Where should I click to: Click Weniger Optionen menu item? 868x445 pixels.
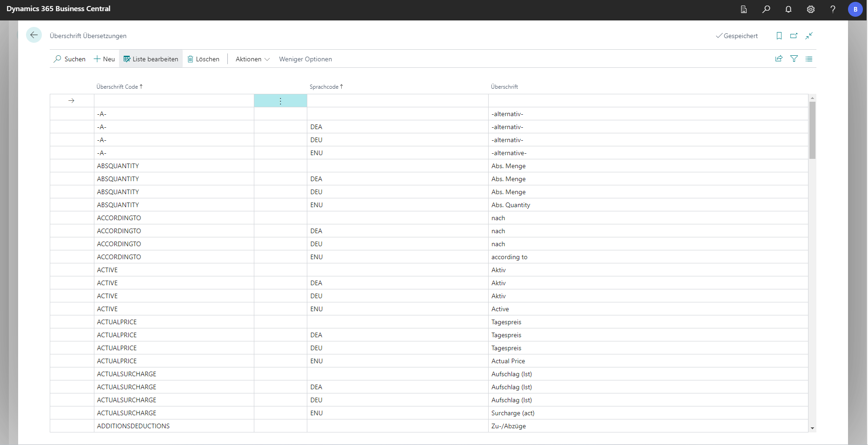point(305,59)
